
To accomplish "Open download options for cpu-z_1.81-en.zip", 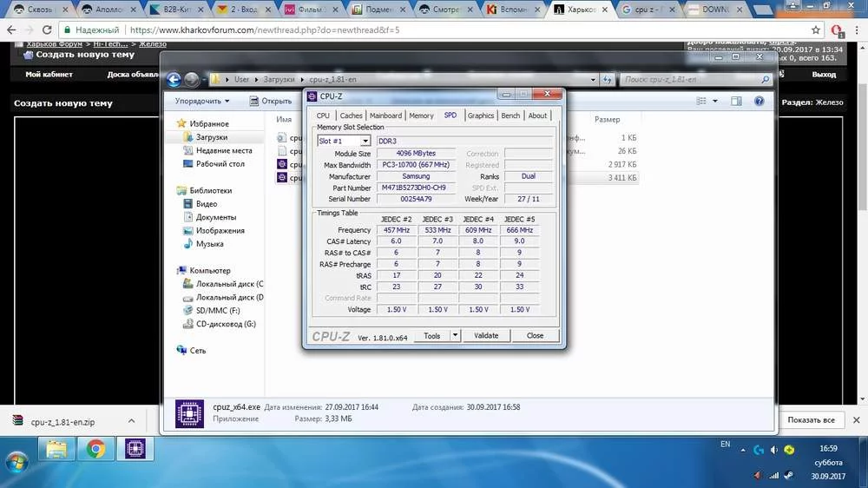I will coord(132,420).
